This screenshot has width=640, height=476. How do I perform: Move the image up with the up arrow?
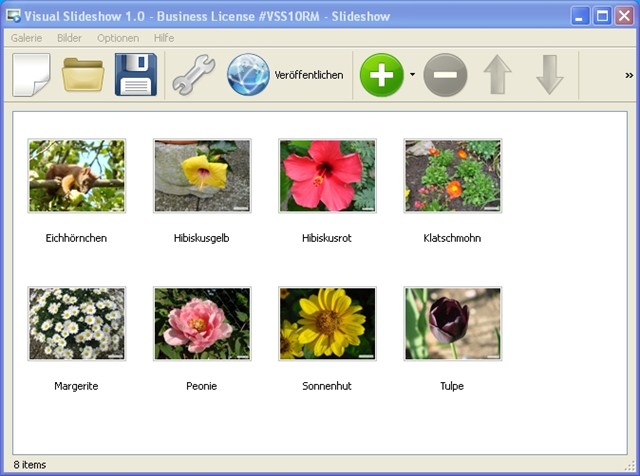[497, 75]
